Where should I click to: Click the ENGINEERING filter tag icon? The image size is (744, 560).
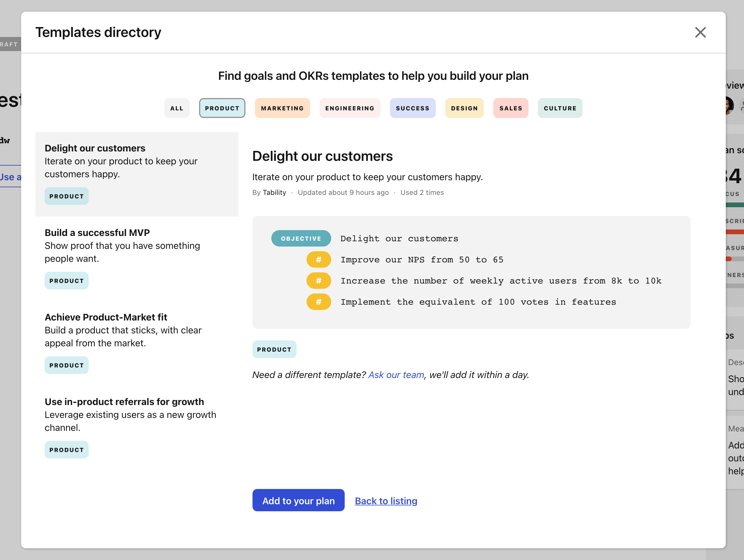pyautogui.click(x=349, y=108)
